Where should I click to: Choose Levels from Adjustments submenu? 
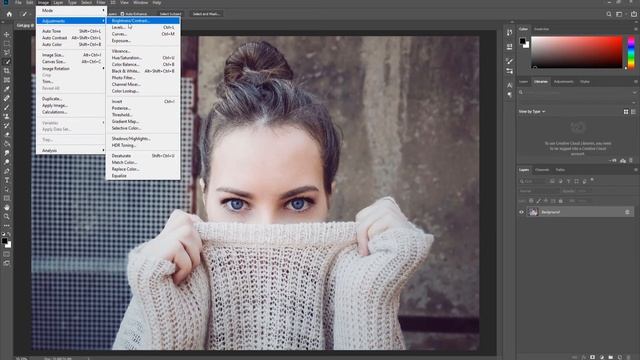point(143,27)
